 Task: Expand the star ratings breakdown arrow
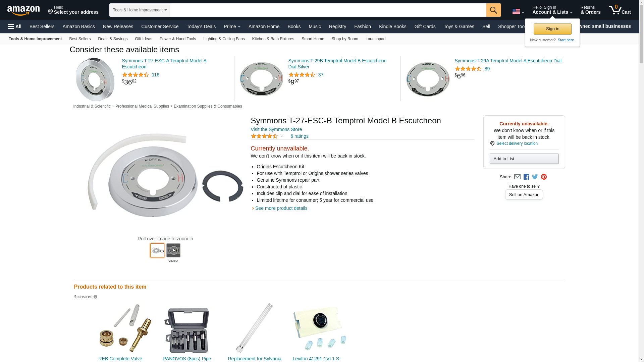(282, 136)
